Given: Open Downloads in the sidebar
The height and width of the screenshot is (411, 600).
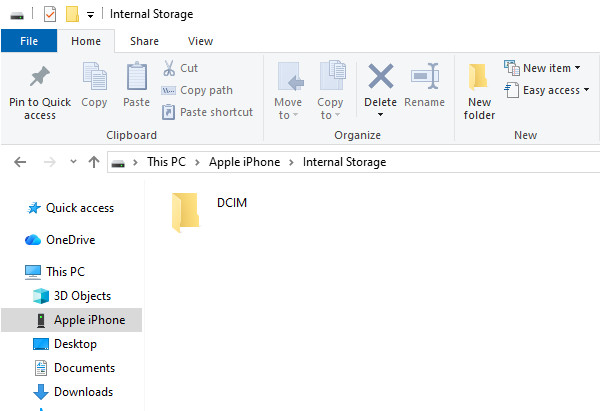Looking at the screenshot, I should 73,392.
